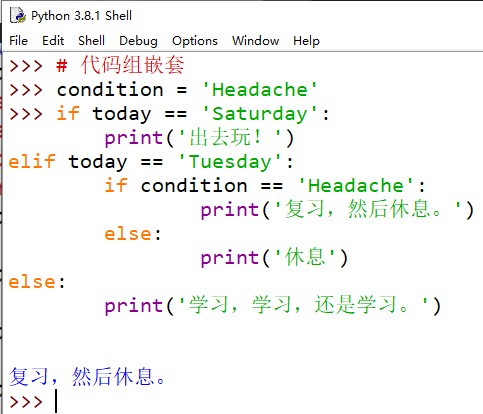This screenshot has height=414, width=483.
Task: Click the 'Python 3.8.1 Shell' window title
Action: [x=81, y=16]
